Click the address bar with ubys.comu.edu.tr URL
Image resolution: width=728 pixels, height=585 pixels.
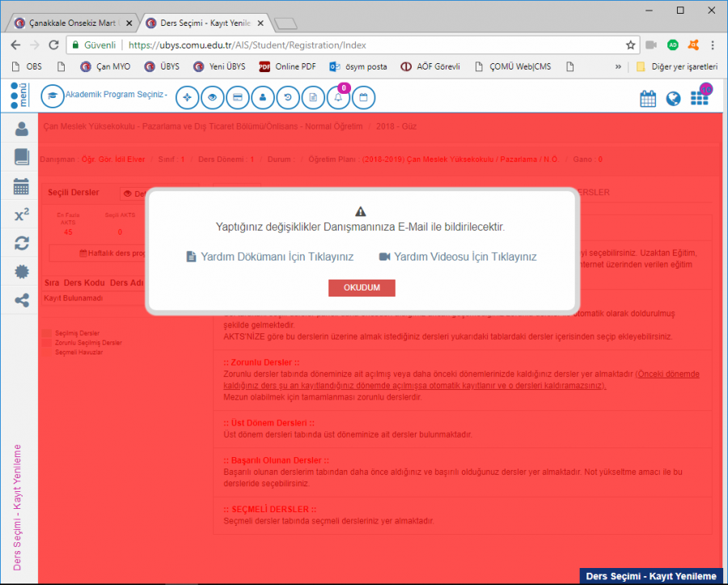[x=353, y=45]
